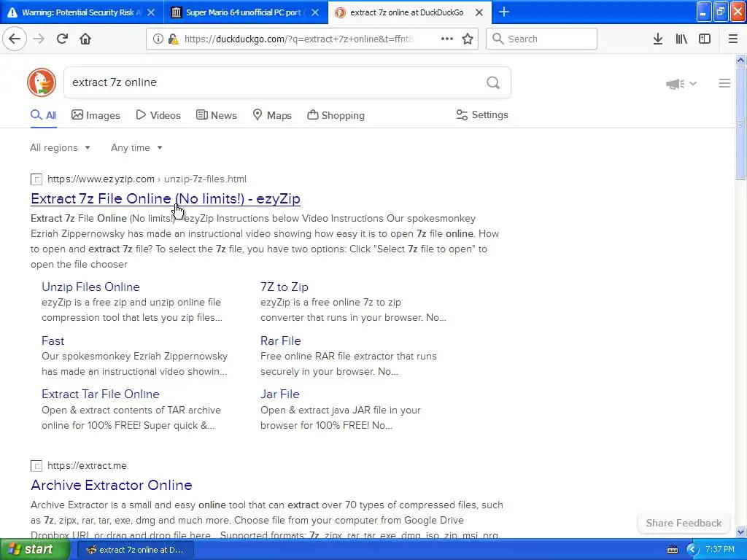Click the lock warning icon in address bar
This screenshot has width=747, height=560.
point(174,39)
